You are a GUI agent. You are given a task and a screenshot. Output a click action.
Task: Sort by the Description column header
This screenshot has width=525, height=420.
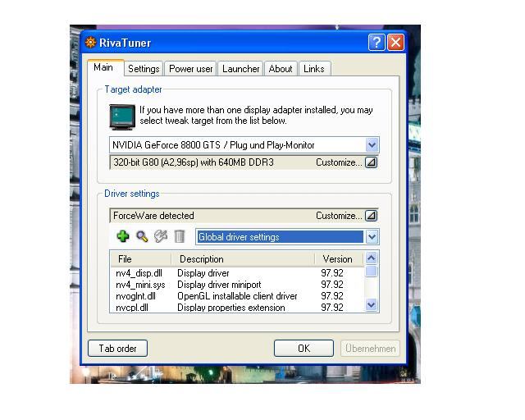coord(243,259)
